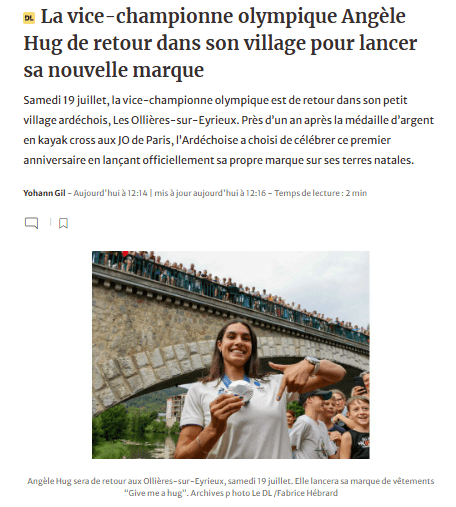Click the "Give me a hug" brand name in the caption
The height and width of the screenshot is (507, 456).
tap(155, 493)
